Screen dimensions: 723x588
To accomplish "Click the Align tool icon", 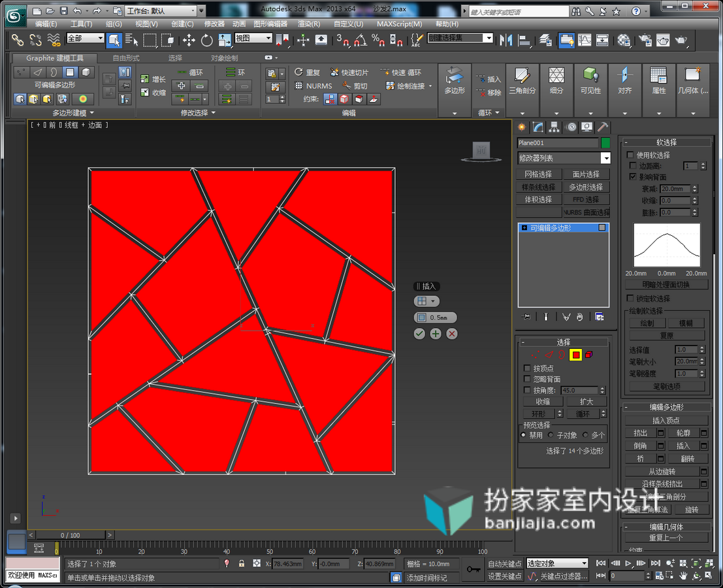I will point(524,40).
